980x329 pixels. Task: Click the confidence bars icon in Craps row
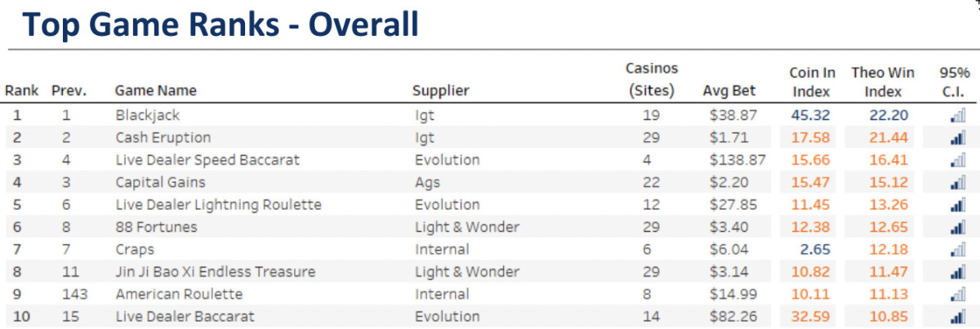click(957, 249)
